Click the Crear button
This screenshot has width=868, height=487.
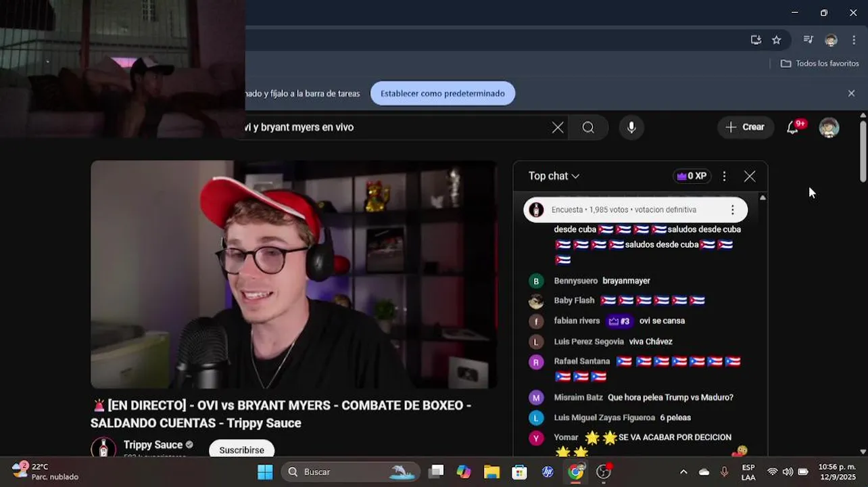coord(745,127)
